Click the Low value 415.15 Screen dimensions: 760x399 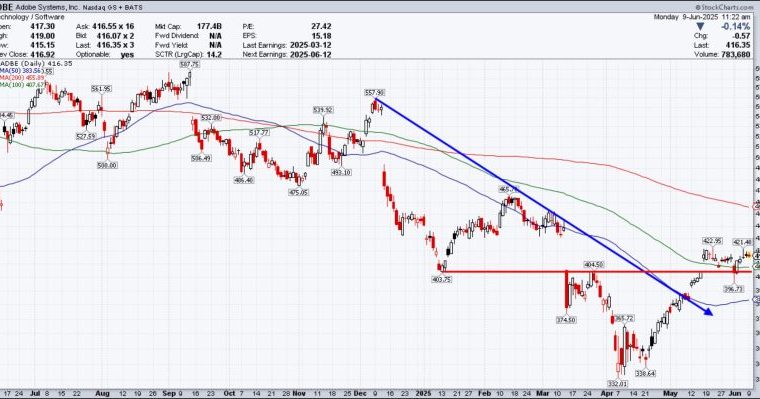(42, 45)
